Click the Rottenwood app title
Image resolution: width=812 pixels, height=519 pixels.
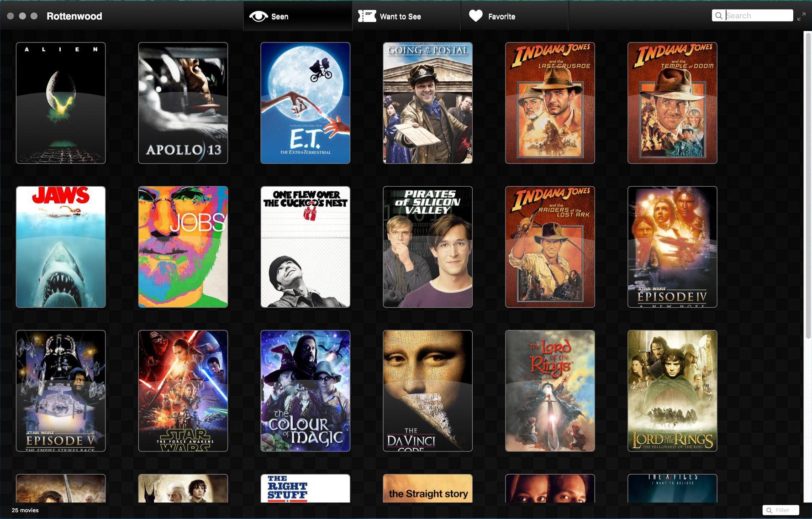tap(74, 16)
